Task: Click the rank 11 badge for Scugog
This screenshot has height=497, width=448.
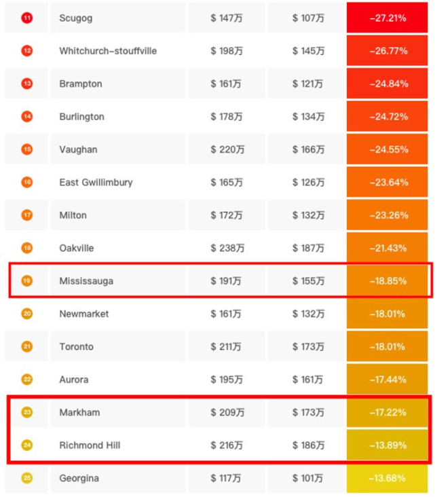Action: [x=27, y=18]
